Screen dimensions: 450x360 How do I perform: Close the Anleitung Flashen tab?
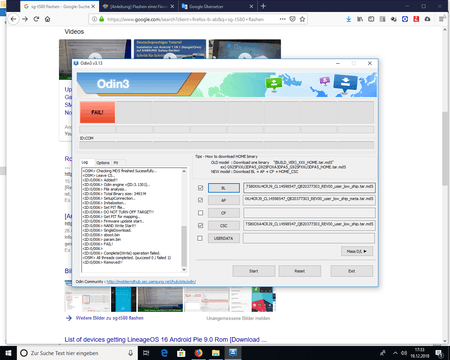[172, 6]
